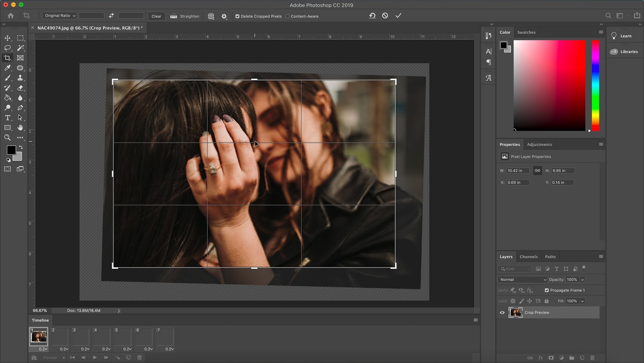Select the Type tool
The image size is (644, 363).
click(x=7, y=118)
